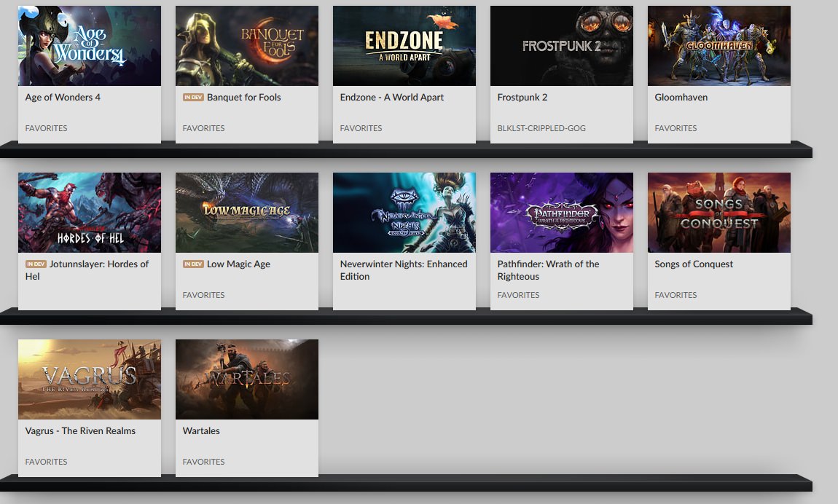838x504 pixels.
Task: Select Pathfinder: Wrath of the Righteous title
Action: (x=548, y=270)
